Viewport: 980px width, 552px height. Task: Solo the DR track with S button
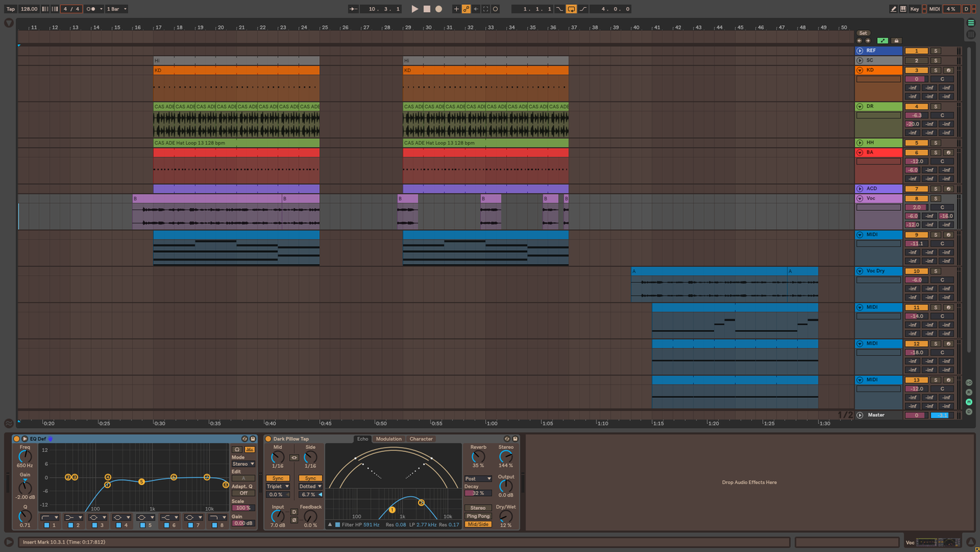click(935, 106)
